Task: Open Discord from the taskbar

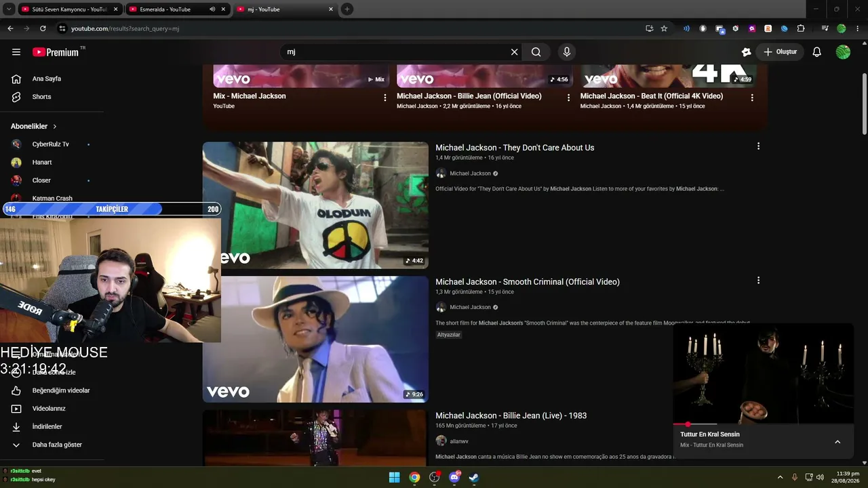Action: click(454, 477)
